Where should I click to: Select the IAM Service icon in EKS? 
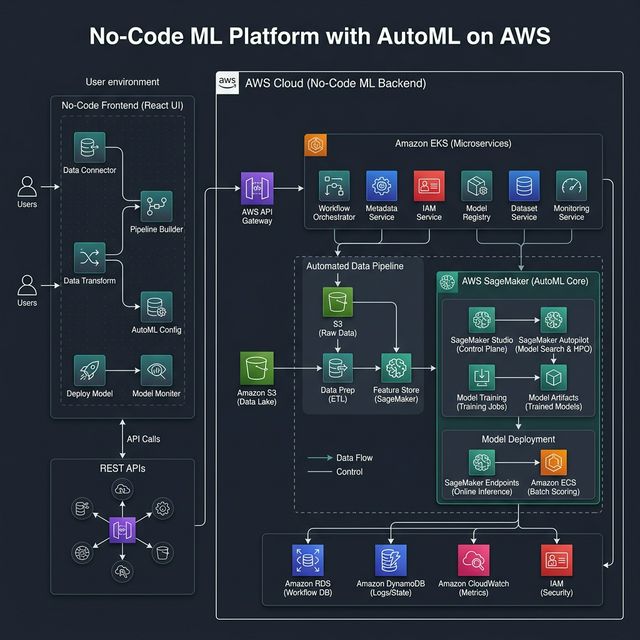pyautogui.click(x=429, y=186)
